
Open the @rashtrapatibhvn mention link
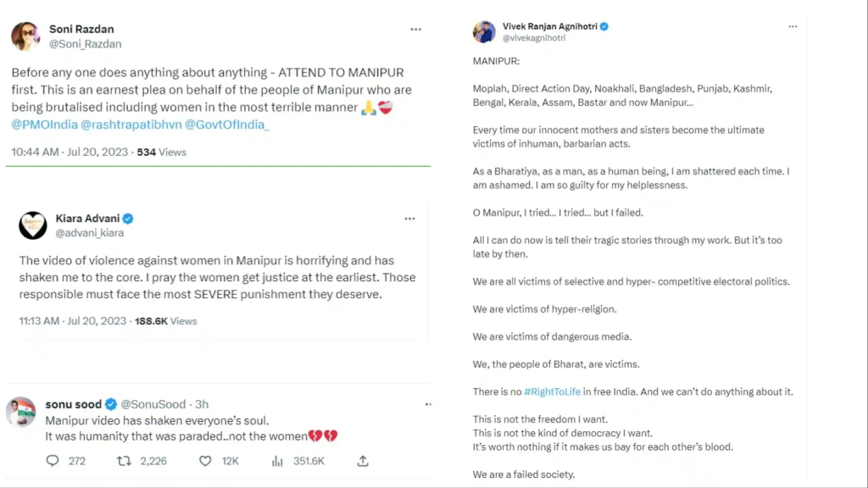pos(124,125)
